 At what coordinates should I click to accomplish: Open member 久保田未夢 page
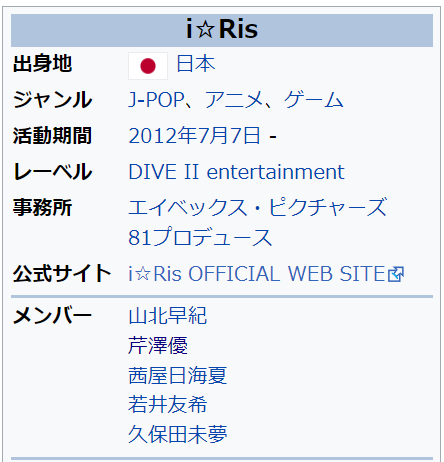[x=178, y=434]
